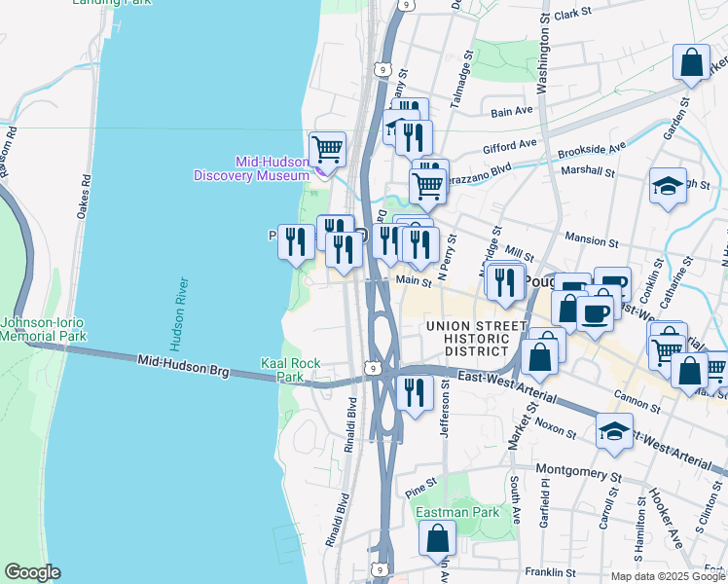Viewport: 728px width, 584px height.
Task: Click the Cannon St label
Action: [x=637, y=402]
